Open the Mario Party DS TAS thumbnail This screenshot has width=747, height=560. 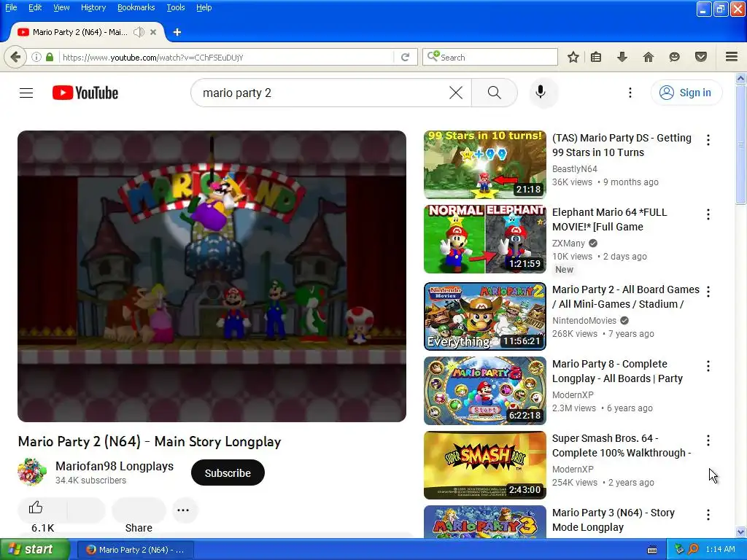(485, 164)
